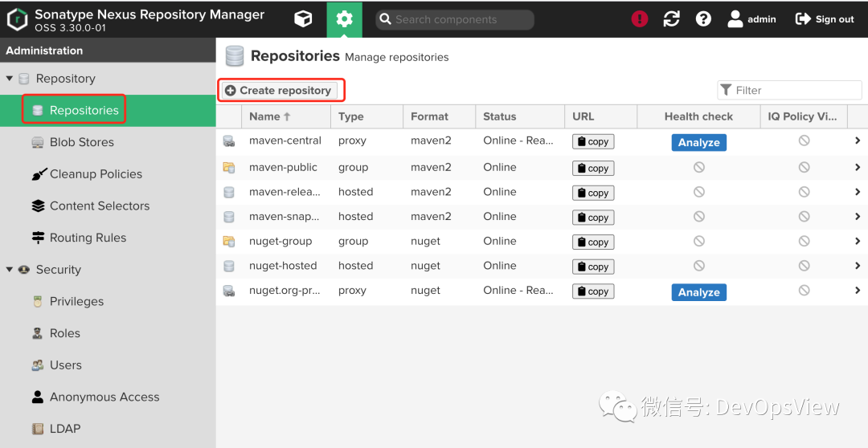Click the maven-relea... hosted database icon
Screen dimensions: 868x448
point(228,192)
